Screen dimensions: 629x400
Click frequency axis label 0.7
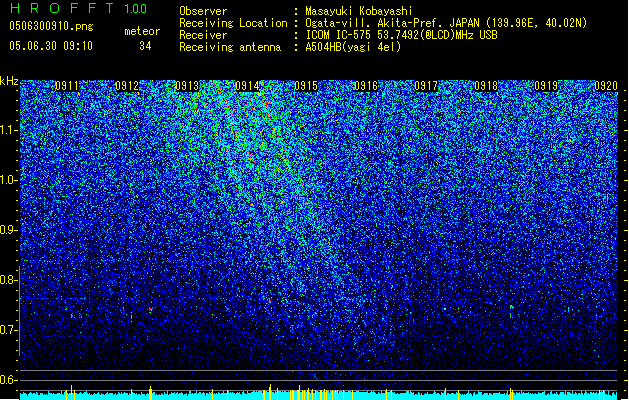(8, 330)
